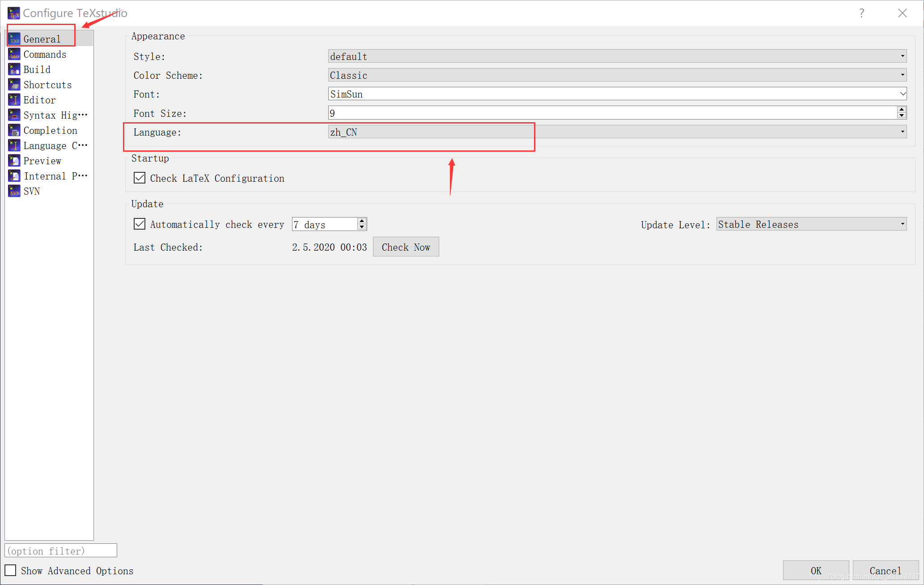Click the Build section icon
This screenshot has height=585, width=924.
14,70
